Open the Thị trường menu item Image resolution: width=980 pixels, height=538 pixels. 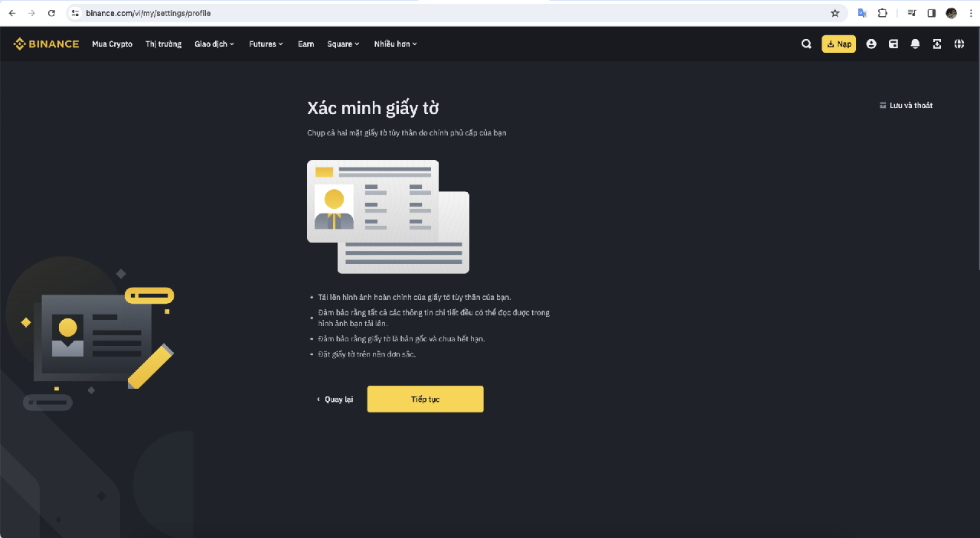(x=163, y=44)
